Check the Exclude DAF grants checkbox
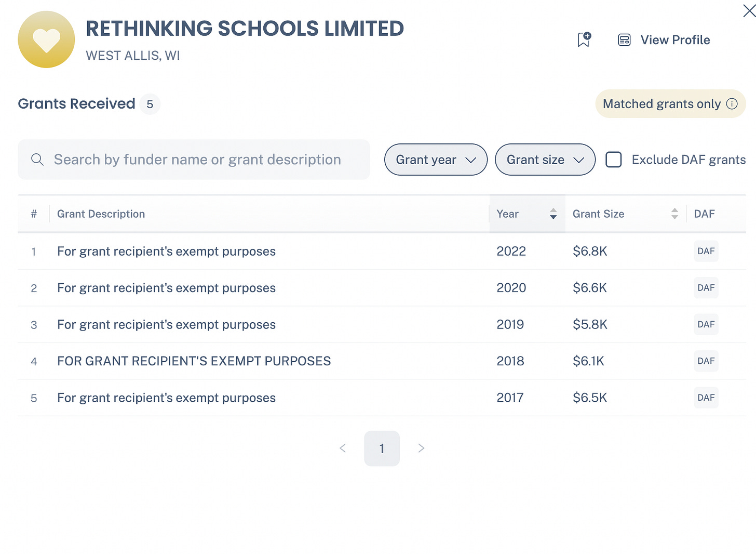This screenshot has width=756, height=554. click(614, 160)
